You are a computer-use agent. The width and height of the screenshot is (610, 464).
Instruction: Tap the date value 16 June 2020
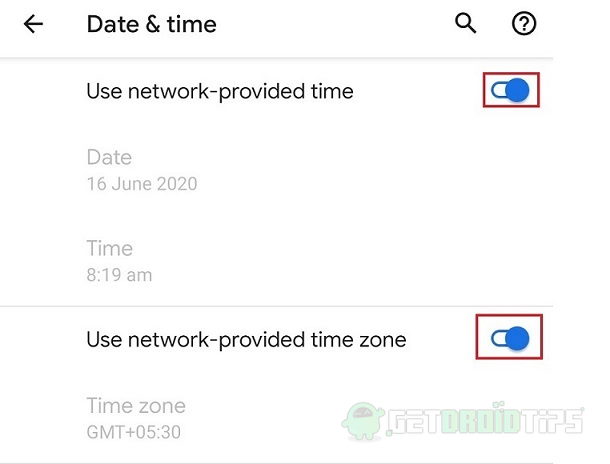(x=142, y=184)
